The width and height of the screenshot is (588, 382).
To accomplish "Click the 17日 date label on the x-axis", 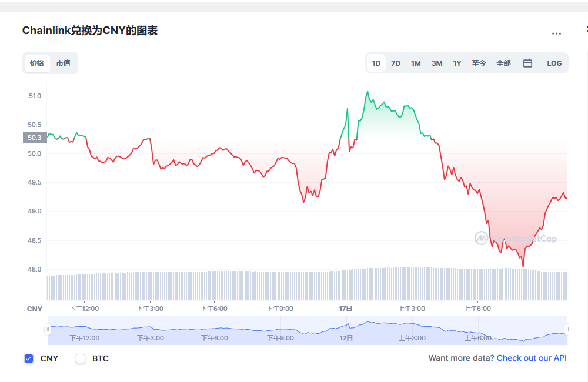I will 346,309.
